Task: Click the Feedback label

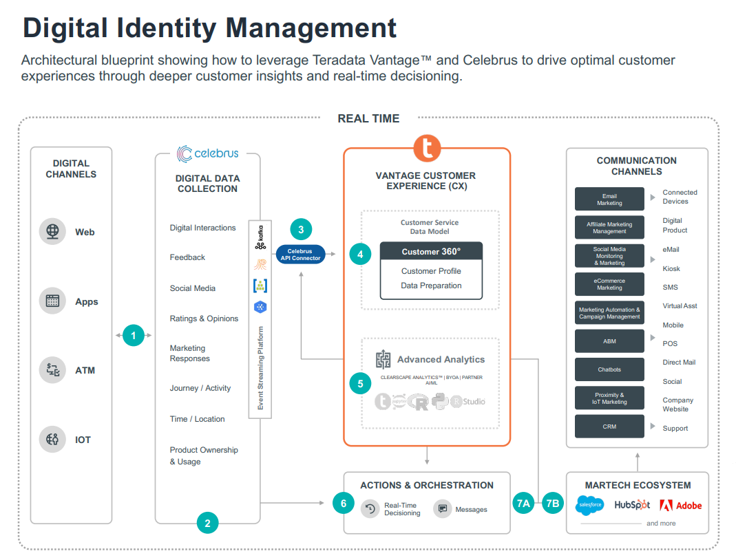Action: [x=187, y=257]
